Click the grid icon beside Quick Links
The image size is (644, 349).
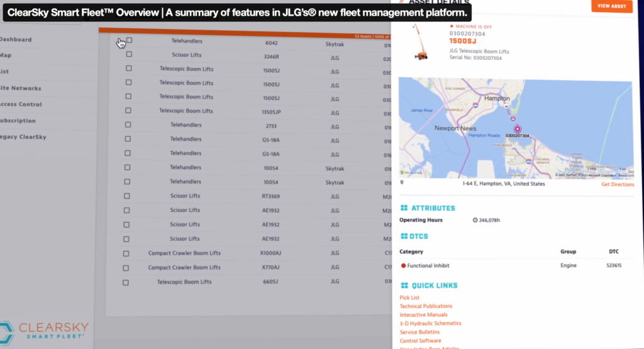(x=404, y=285)
